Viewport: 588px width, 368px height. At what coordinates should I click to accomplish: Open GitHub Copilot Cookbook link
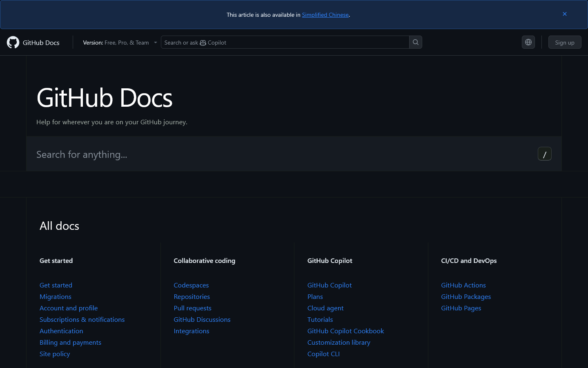click(346, 331)
